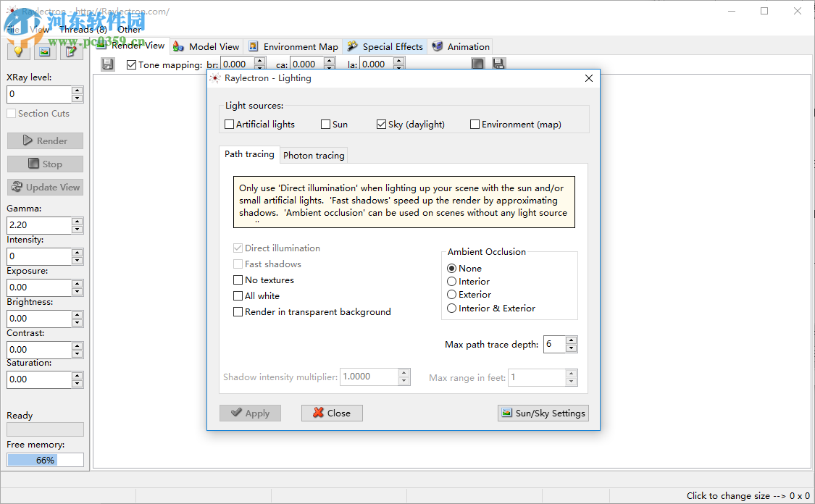Click the save image icon at the toolbar's right end
Image resolution: width=815 pixels, height=504 pixels.
(x=498, y=64)
